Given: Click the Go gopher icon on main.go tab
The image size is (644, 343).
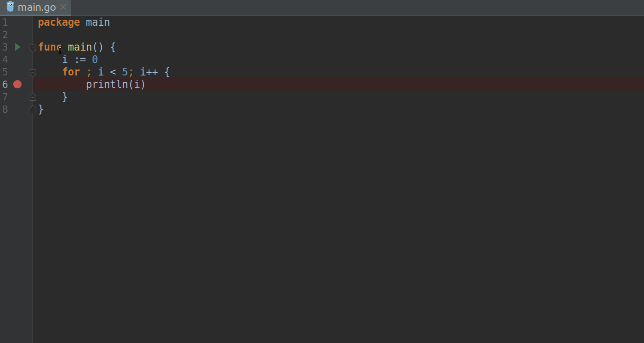Looking at the screenshot, I should point(10,7).
